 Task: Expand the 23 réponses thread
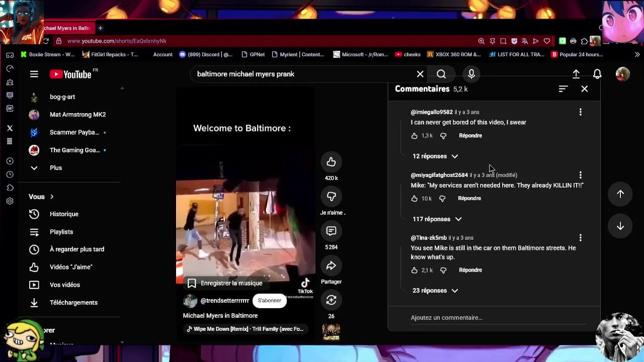(x=435, y=291)
